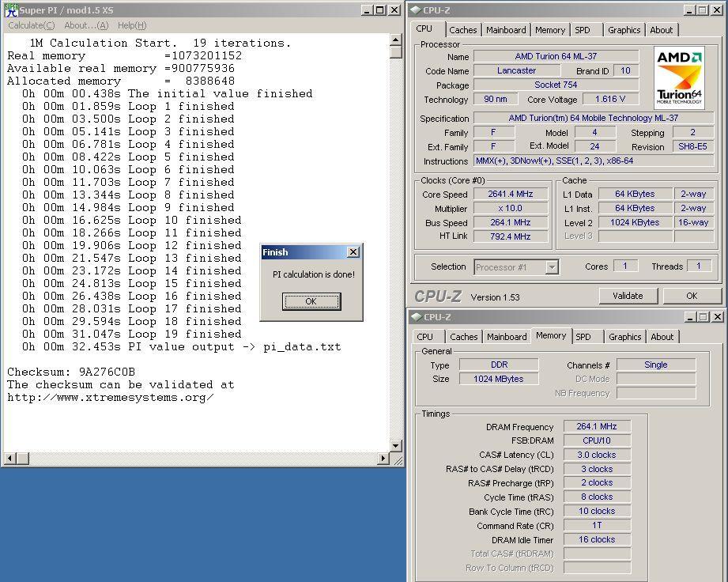
Task: Click the Checksum: 9A276C0B line
Action: coord(71,372)
